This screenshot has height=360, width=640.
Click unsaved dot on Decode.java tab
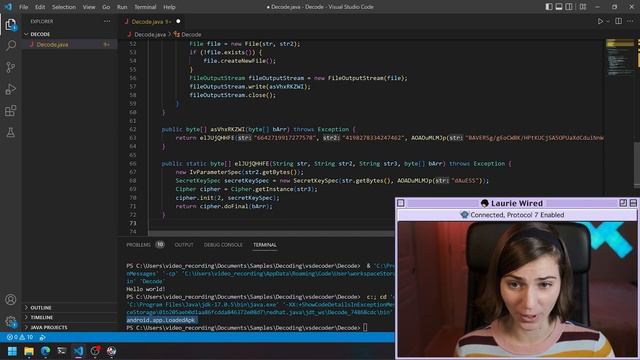click(x=178, y=21)
